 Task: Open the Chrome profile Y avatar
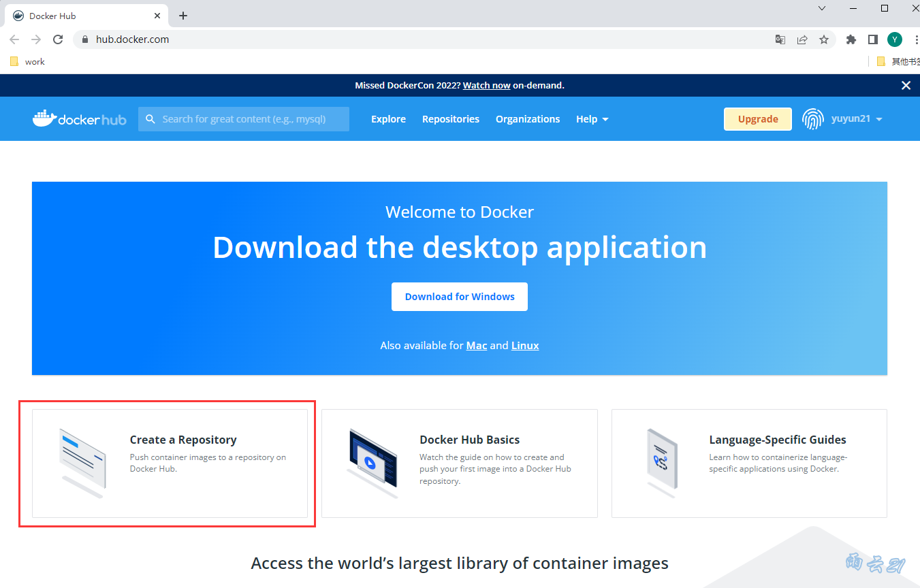(x=894, y=39)
